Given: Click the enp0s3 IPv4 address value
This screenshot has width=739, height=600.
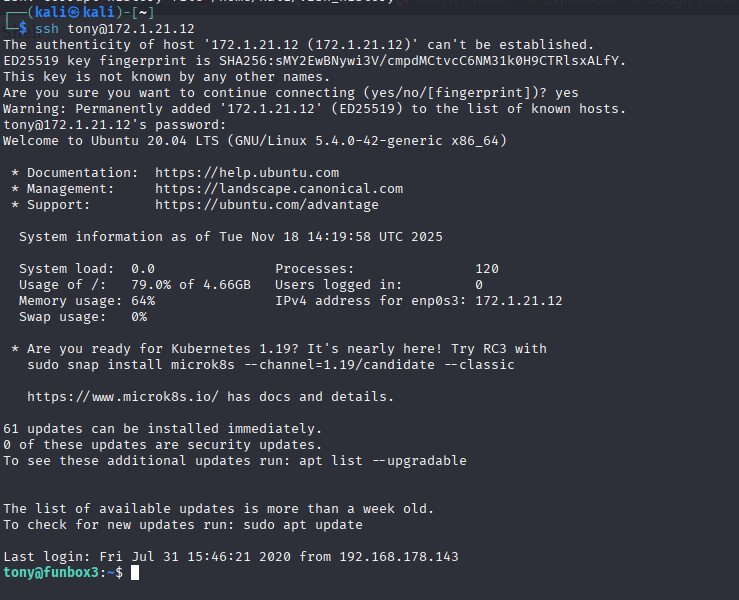Looking at the screenshot, I should click(x=519, y=301).
